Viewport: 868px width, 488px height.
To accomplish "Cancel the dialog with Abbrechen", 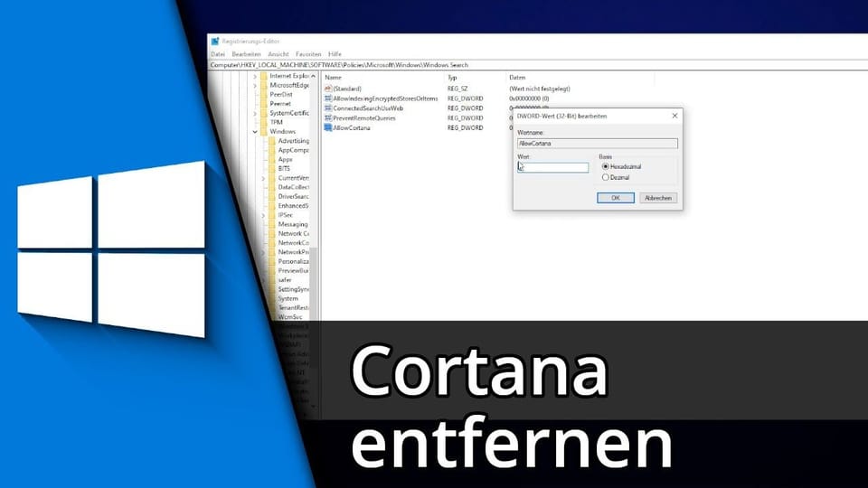I will point(658,198).
